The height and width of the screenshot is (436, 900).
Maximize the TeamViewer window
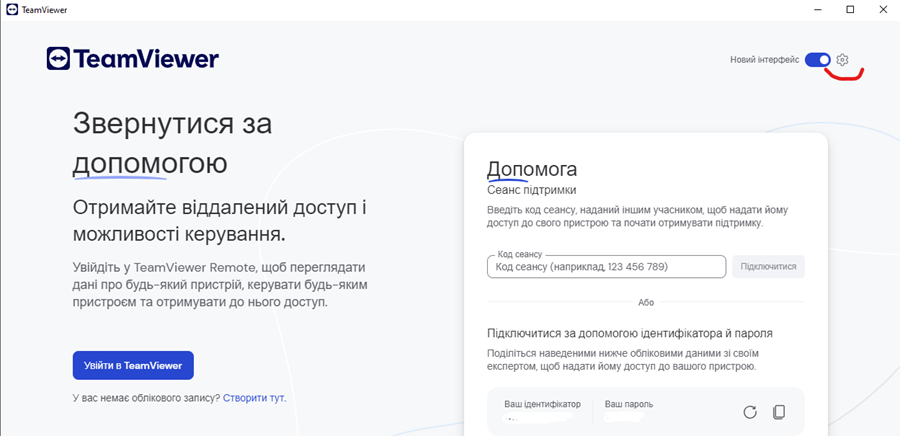(850, 9)
